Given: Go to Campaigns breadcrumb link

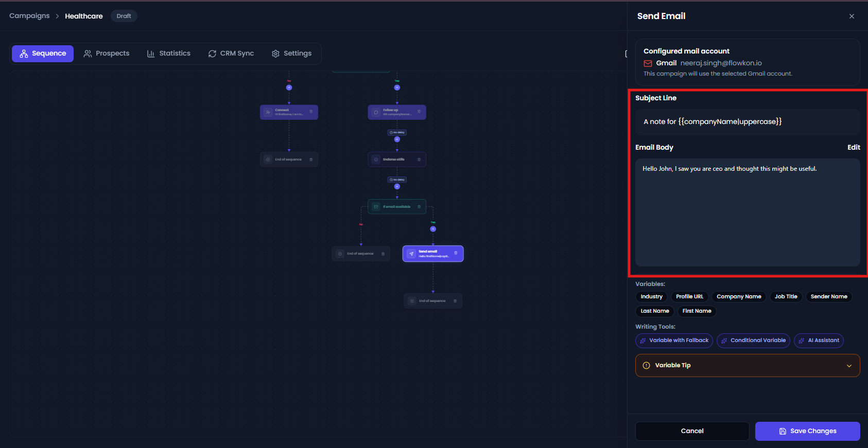Looking at the screenshot, I should tap(29, 16).
